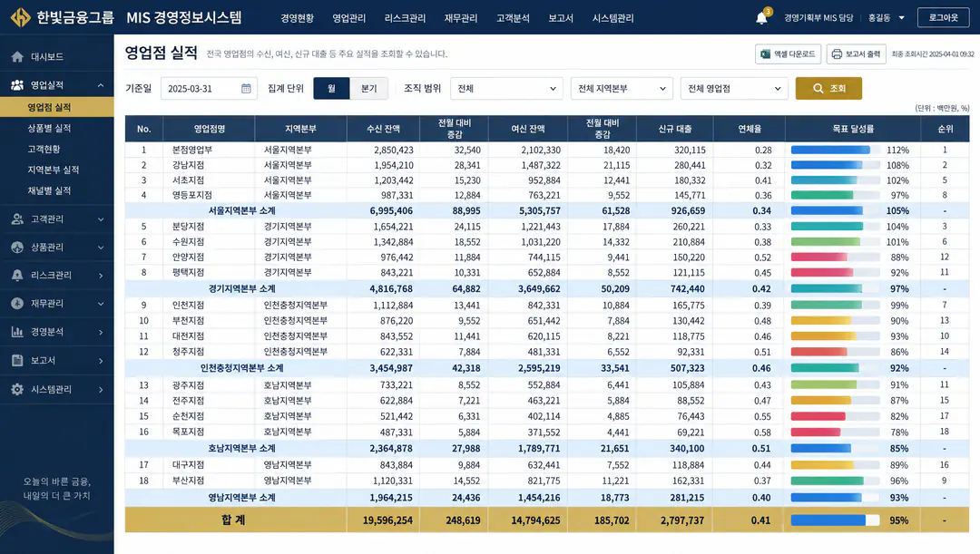Open the user account dropdown arrow
Image resolution: width=980 pixels, height=554 pixels.
901,18
